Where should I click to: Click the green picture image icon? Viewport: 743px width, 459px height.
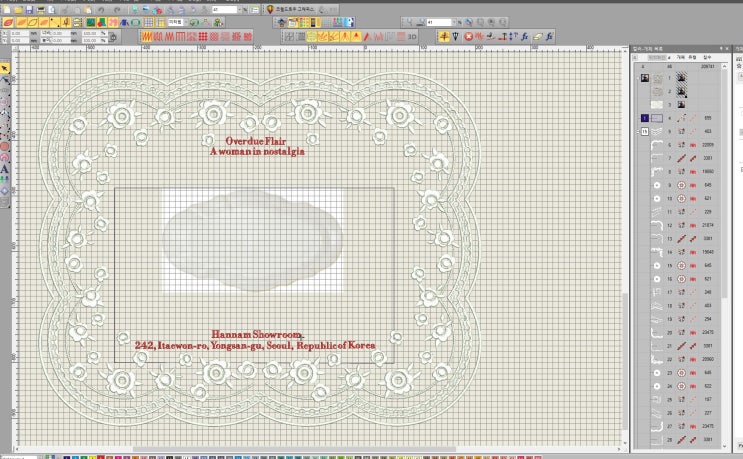point(90,22)
